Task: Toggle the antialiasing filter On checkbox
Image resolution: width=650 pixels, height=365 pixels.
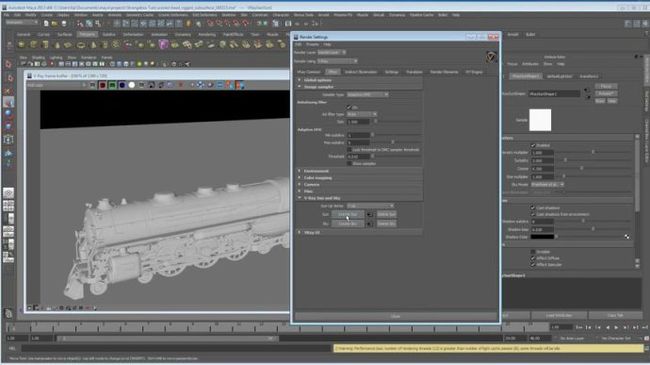Action: [349, 107]
